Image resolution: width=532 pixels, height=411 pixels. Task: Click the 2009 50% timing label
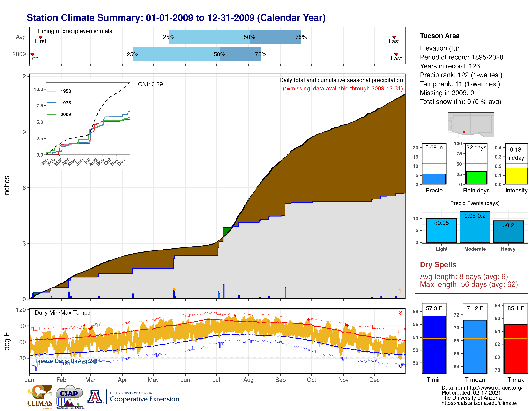coord(219,54)
